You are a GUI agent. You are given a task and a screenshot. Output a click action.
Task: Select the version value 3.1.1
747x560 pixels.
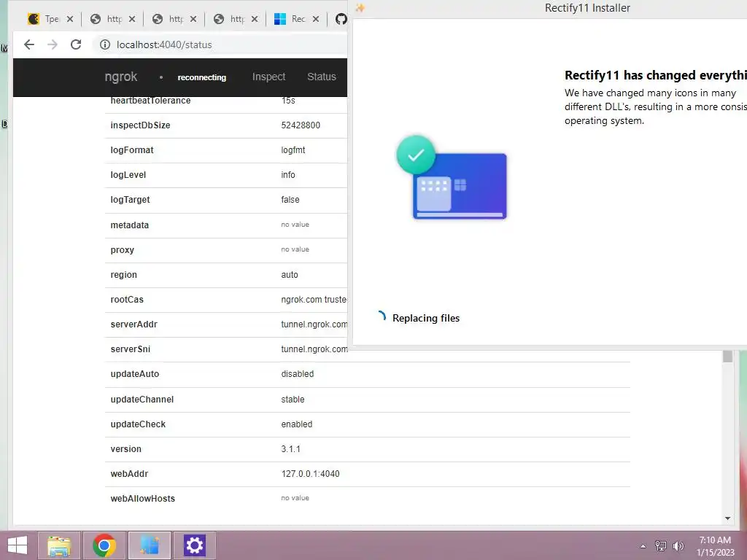click(x=290, y=448)
